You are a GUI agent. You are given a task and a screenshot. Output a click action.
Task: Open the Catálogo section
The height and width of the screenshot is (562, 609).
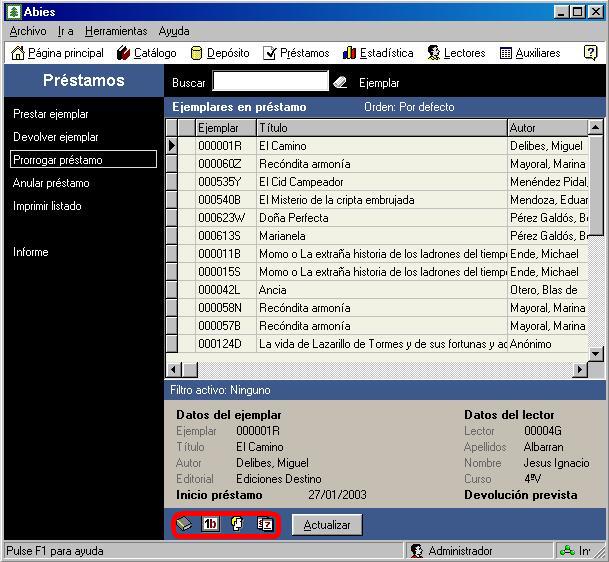(147, 53)
